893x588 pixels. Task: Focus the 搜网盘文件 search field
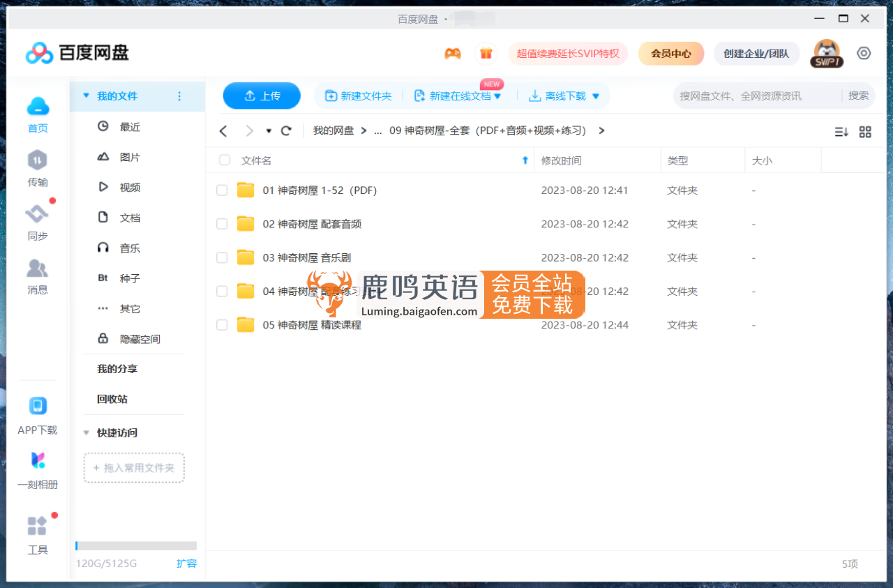(x=759, y=96)
